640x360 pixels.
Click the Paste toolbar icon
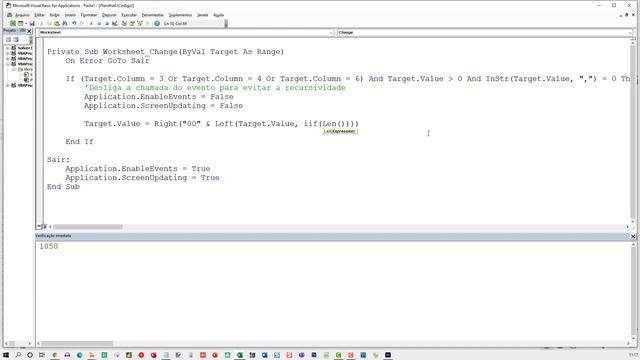pos(57,24)
